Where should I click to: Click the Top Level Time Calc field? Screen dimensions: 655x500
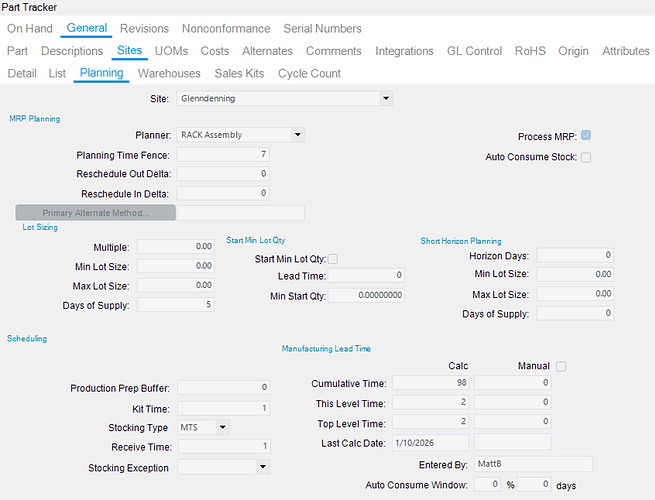430,421
